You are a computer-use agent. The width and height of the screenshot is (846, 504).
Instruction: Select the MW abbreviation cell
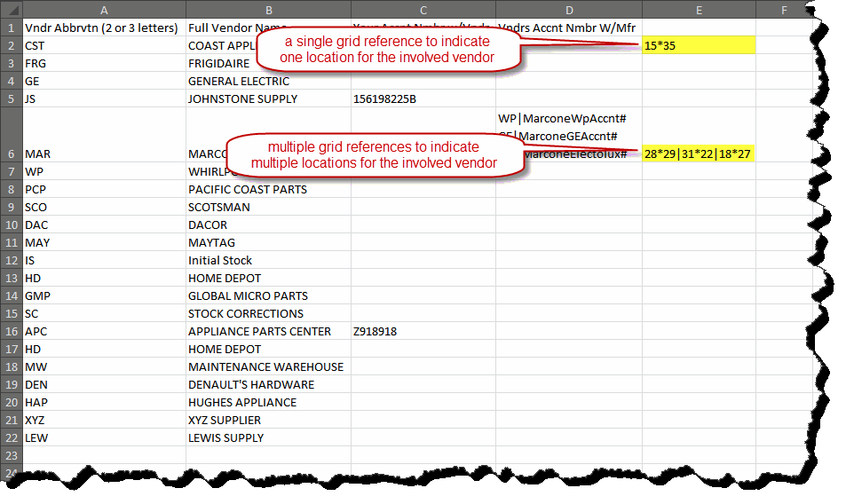pyautogui.click(x=104, y=367)
